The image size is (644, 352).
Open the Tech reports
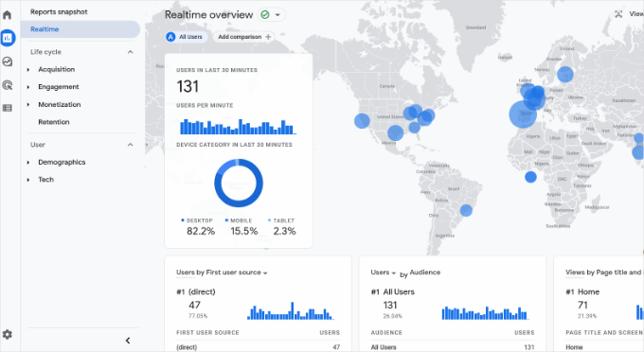click(46, 180)
